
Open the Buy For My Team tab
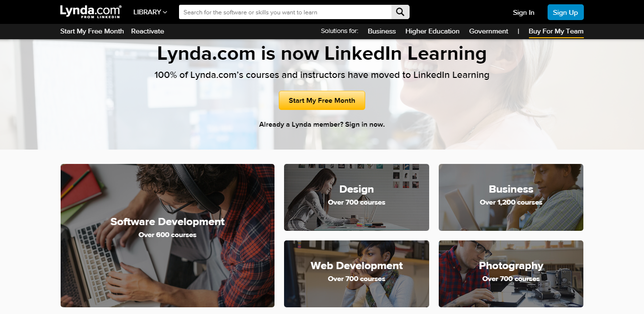(556, 31)
